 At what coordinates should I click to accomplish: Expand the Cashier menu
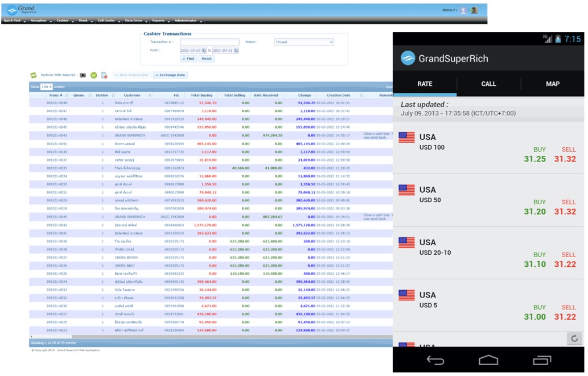pos(64,20)
